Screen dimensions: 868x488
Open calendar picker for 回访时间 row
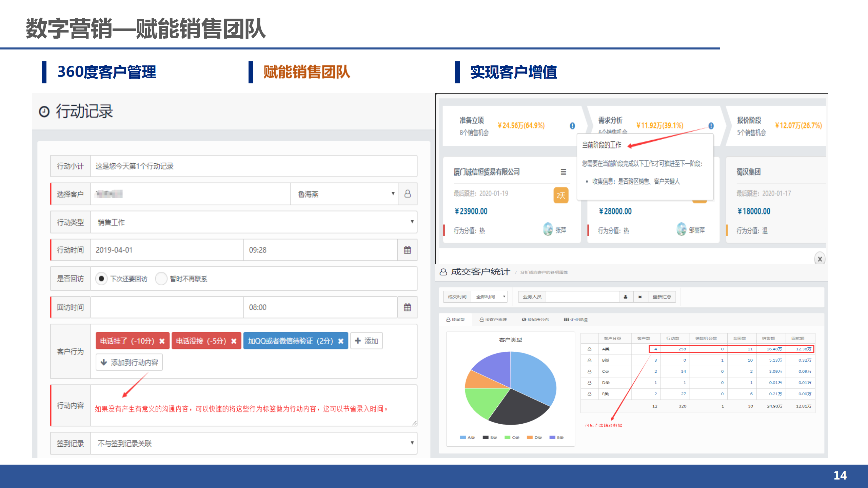click(407, 307)
